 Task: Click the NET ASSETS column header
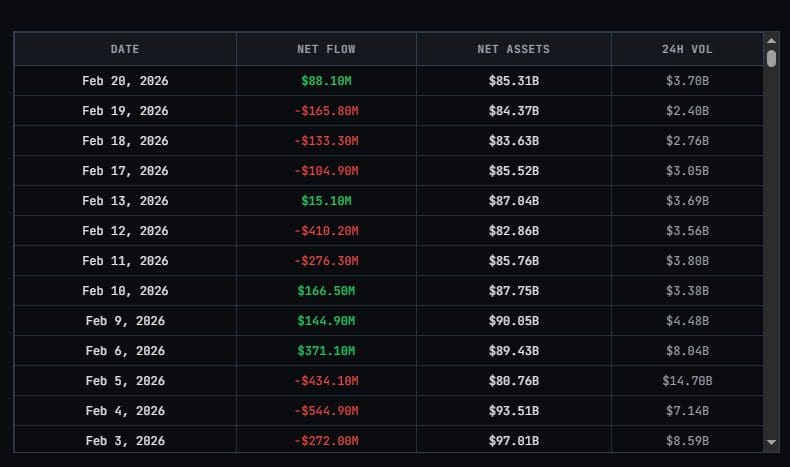(513, 49)
